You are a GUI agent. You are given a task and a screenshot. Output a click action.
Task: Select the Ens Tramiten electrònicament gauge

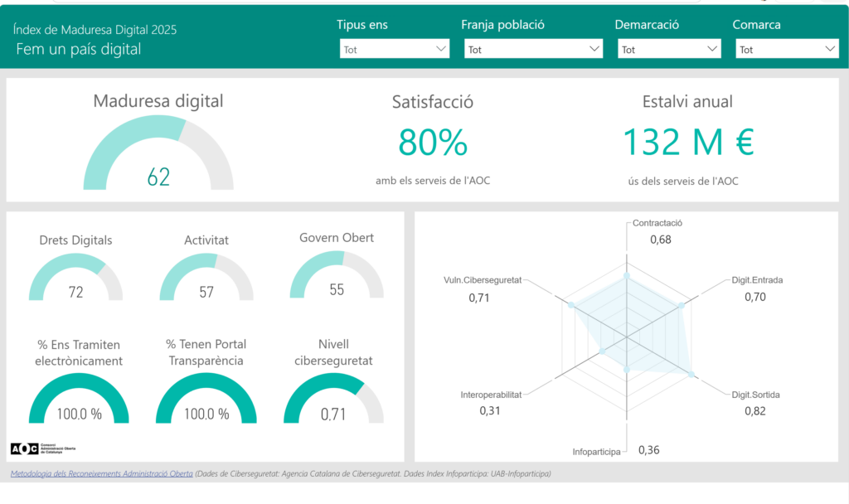pos(79,398)
